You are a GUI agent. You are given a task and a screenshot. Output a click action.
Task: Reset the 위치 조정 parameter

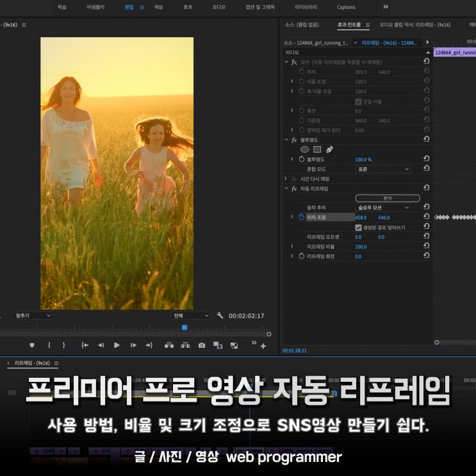point(427,217)
